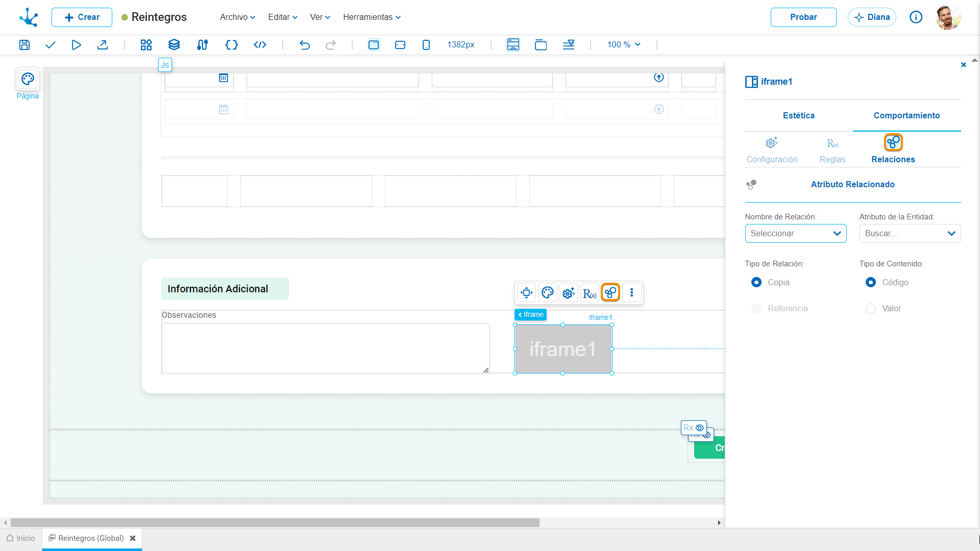Click the save disk icon in toolbar
980x551 pixels.
[x=24, y=45]
